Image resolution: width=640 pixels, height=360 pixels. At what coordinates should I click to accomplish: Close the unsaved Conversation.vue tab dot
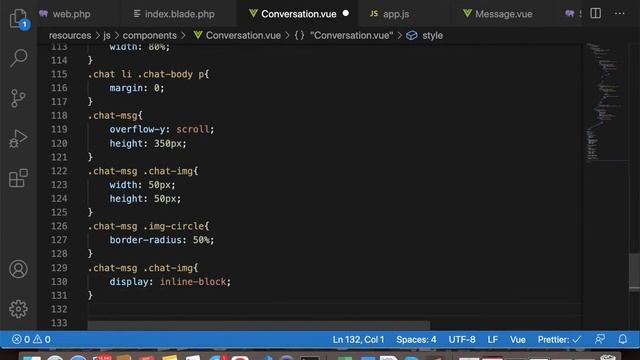point(346,13)
